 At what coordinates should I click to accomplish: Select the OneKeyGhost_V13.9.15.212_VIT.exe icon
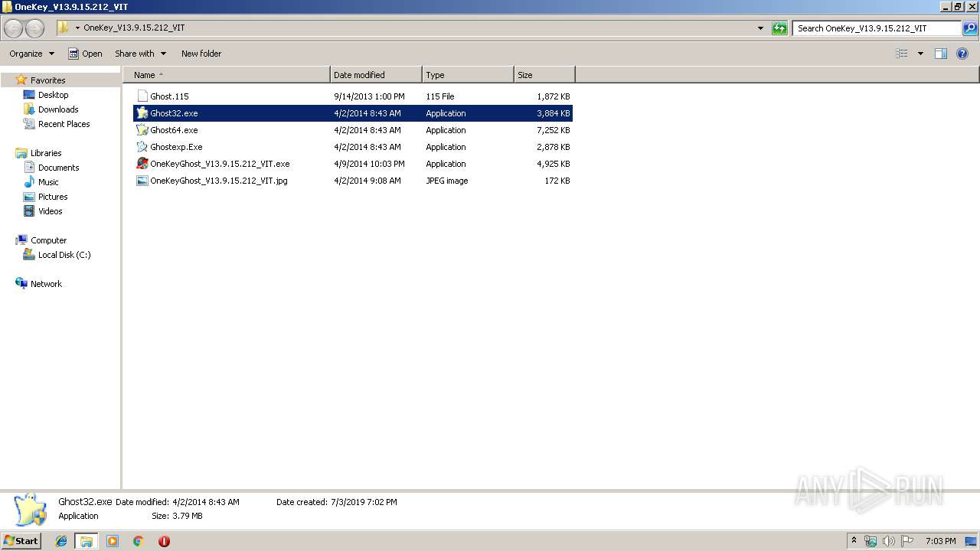(142, 164)
